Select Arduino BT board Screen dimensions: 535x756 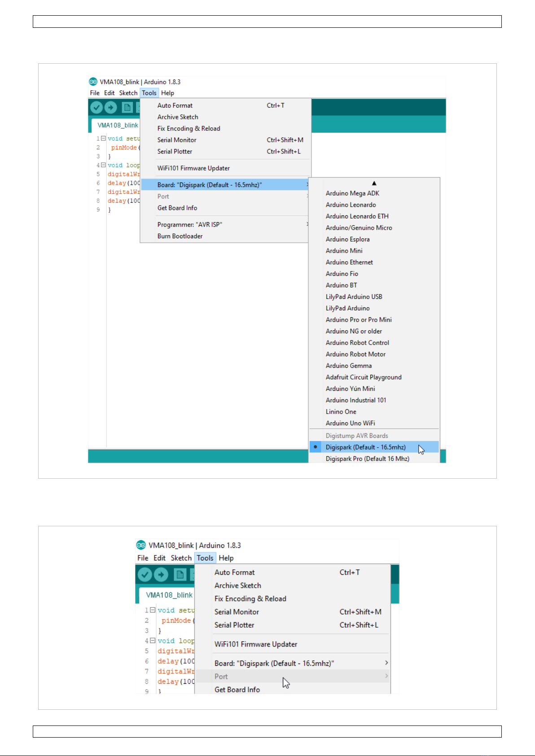(374, 285)
